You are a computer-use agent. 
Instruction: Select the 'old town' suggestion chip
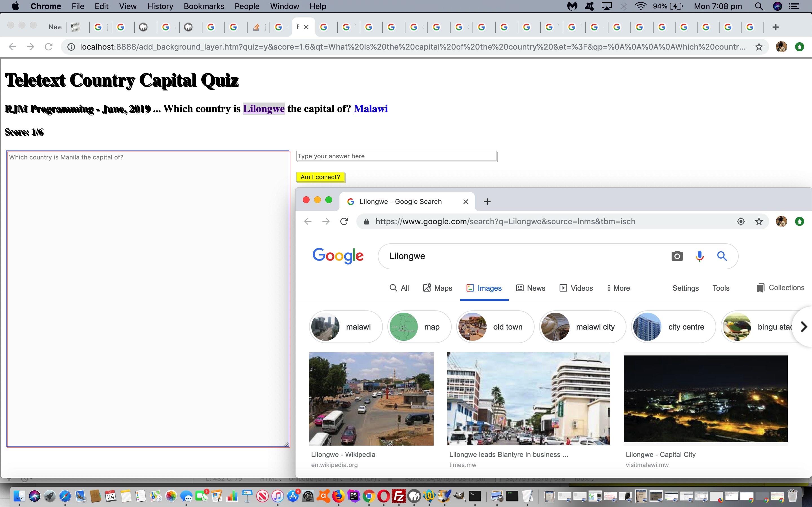tap(495, 327)
